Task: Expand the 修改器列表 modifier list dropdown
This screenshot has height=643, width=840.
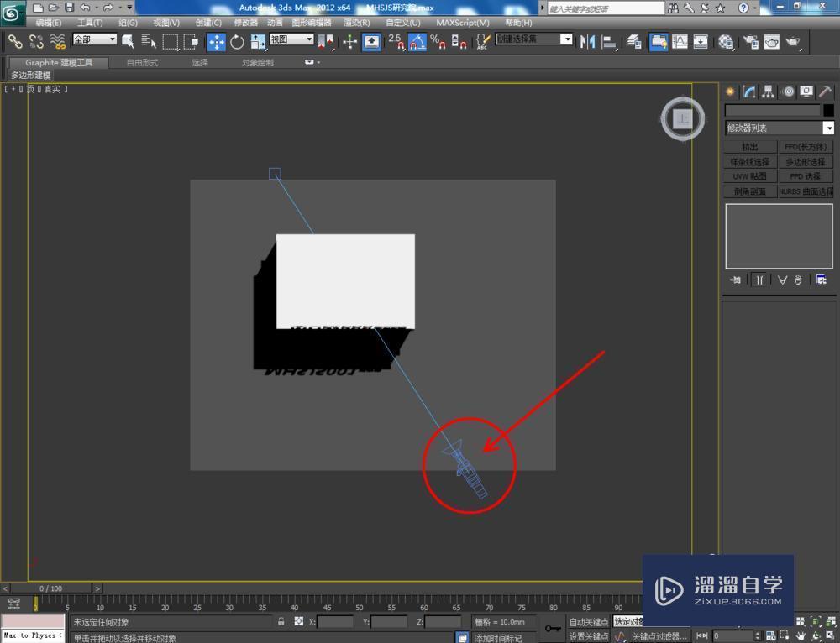Action: 828,128
